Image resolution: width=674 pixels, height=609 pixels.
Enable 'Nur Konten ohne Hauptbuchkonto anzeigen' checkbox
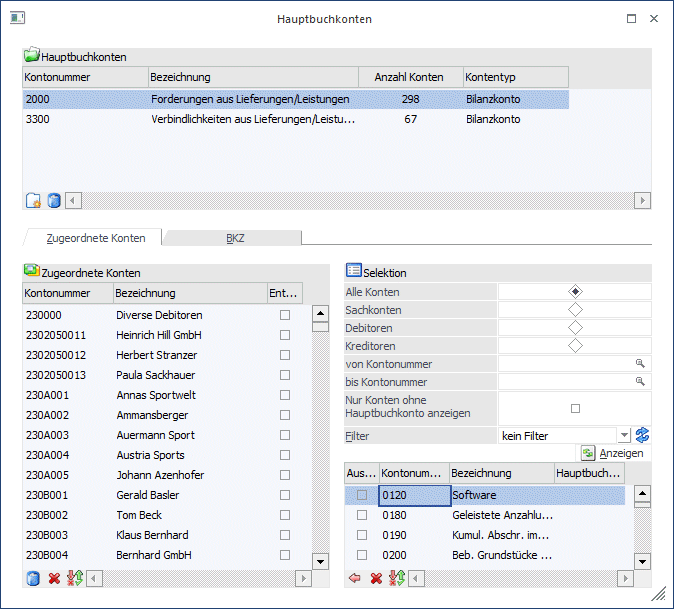[575, 408]
